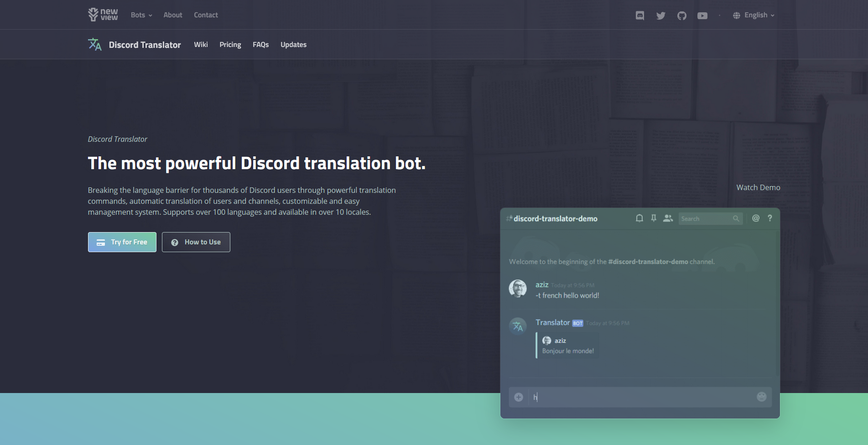Click the help question mark in demo chat

770,218
